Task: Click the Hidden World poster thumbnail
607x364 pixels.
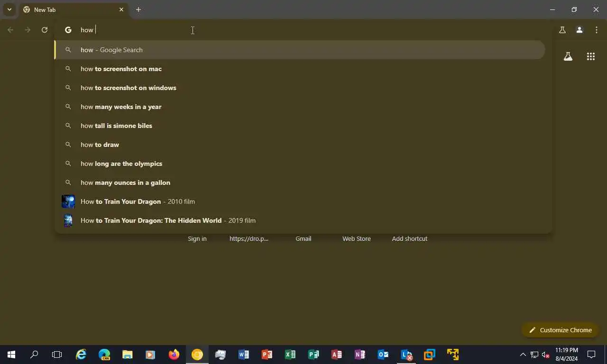Action: pyautogui.click(x=68, y=220)
